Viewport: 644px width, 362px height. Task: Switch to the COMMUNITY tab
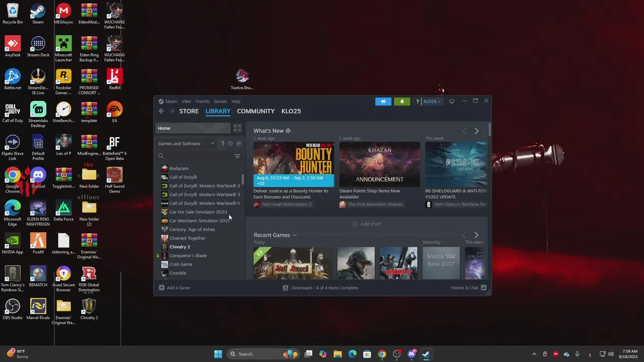click(x=256, y=111)
